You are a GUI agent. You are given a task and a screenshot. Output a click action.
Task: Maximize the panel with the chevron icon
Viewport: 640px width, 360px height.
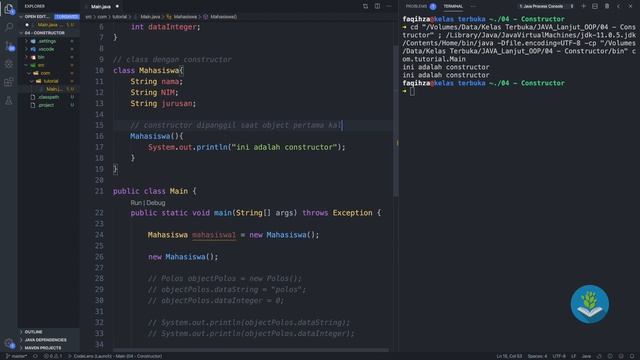618,6
